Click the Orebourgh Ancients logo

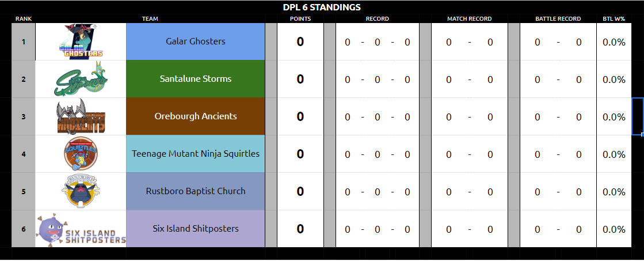[81, 116]
